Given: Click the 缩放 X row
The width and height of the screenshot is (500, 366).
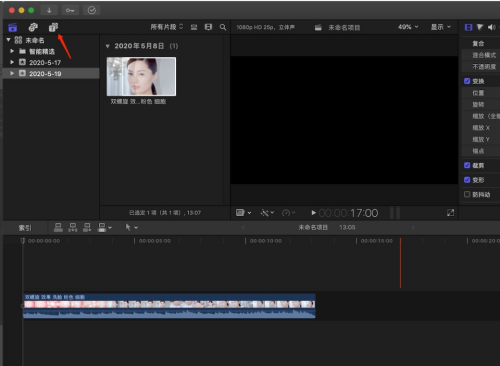Looking at the screenshot, I should pos(481,128).
